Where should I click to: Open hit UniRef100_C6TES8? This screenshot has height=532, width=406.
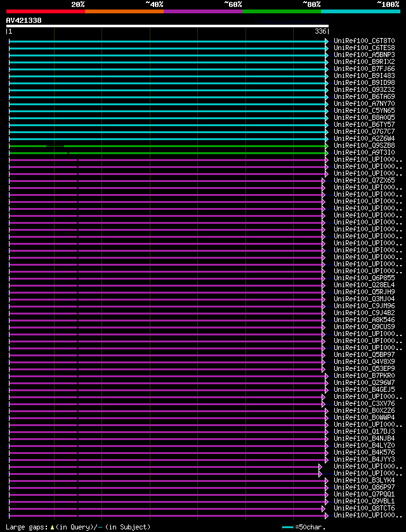[364, 48]
